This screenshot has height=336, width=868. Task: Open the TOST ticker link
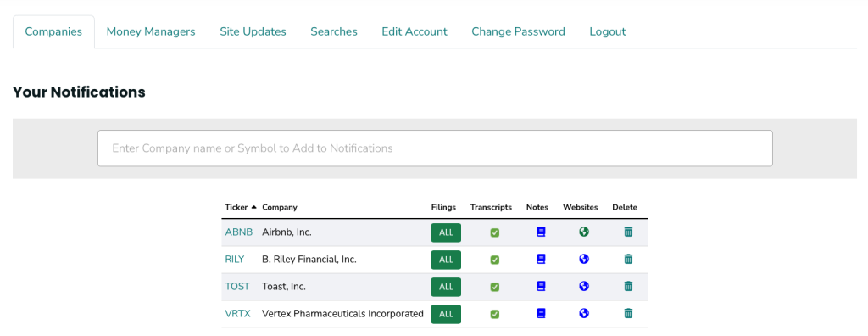point(237,287)
